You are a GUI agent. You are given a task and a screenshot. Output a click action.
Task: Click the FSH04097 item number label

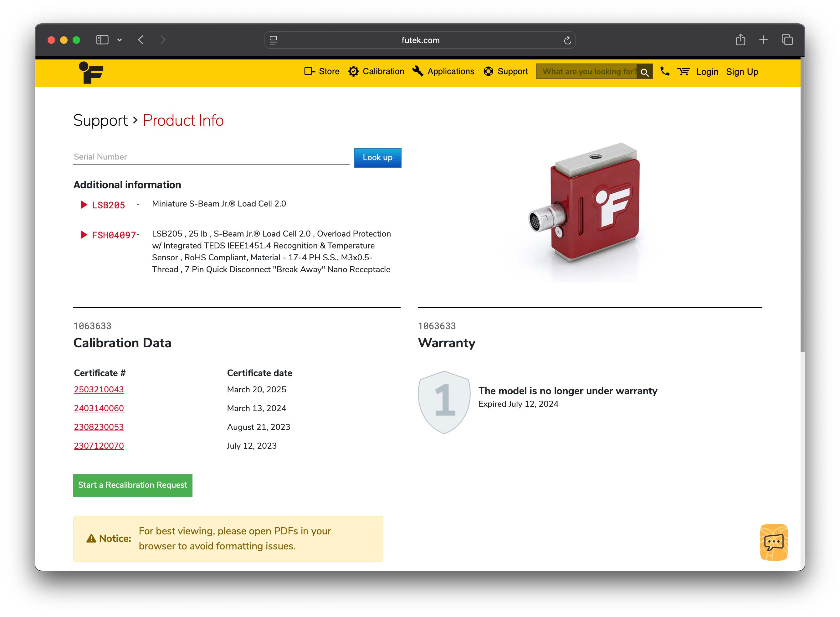click(x=114, y=235)
